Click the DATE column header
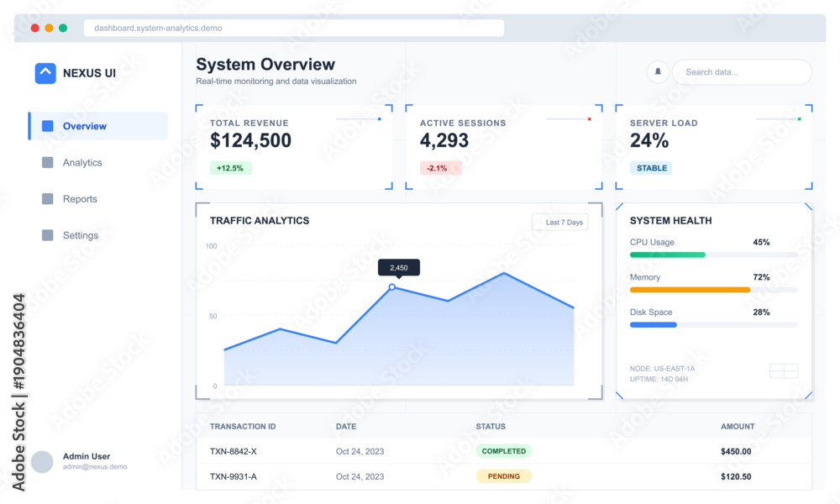Image resolution: width=840 pixels, height=504 pixels. [x=346, y=427]
